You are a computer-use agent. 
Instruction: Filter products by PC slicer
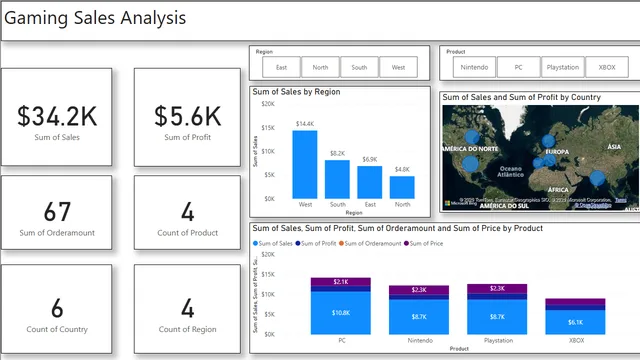pyautogui.click(x=518, y=67)
